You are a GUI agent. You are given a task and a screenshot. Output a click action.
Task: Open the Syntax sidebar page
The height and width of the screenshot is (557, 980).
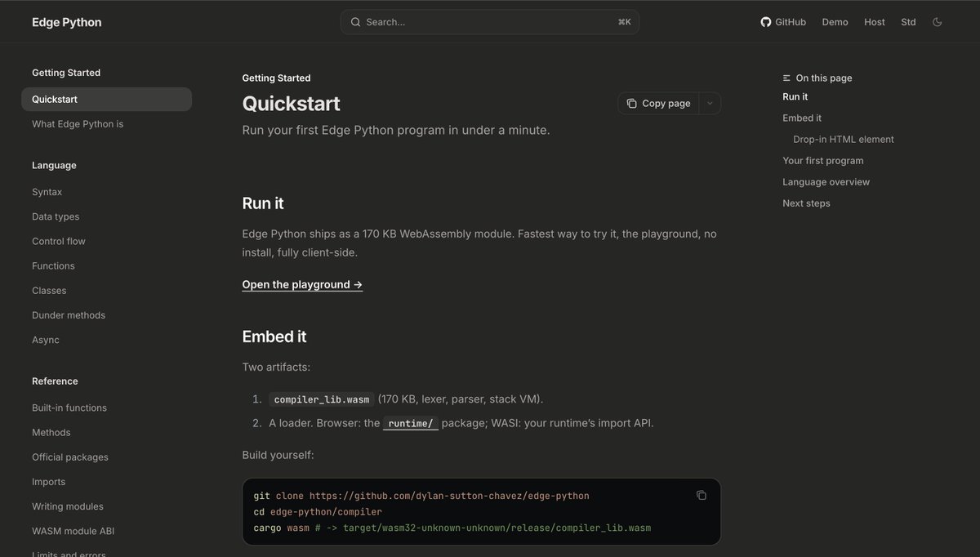coord(47,192)
